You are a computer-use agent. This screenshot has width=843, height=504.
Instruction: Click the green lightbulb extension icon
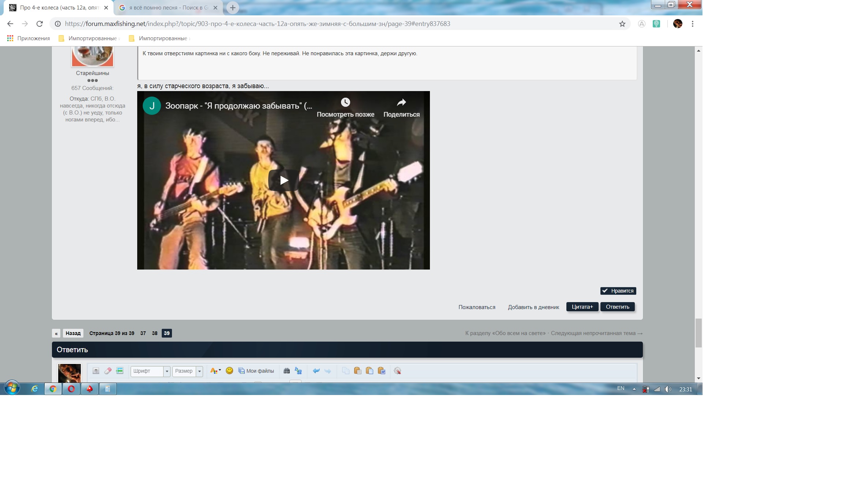(656, 24)
